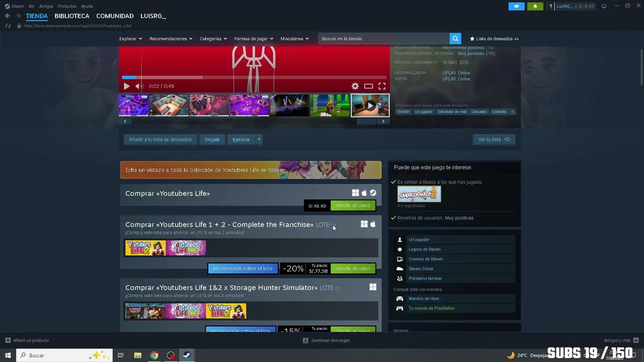Filter by the Casuales tag
This screenshot has height=362, width=644.
pyautogui.click(x=479, y=112)
